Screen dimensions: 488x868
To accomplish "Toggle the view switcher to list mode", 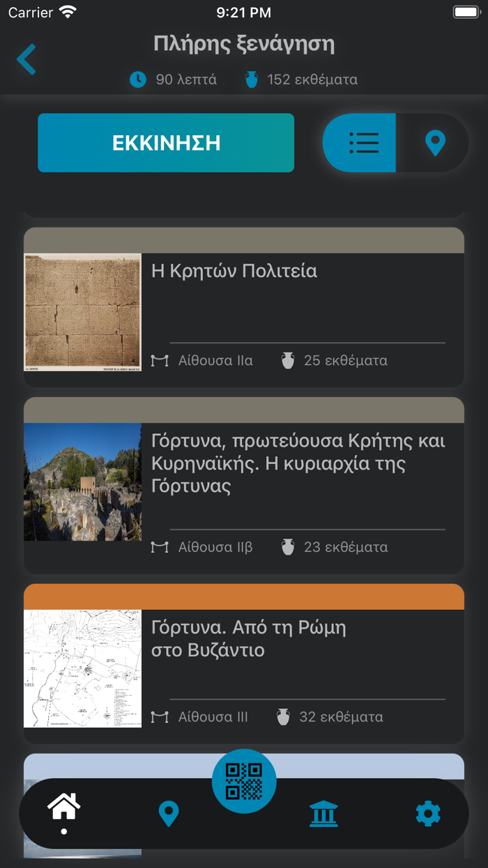I will click(x=364, y=142).
